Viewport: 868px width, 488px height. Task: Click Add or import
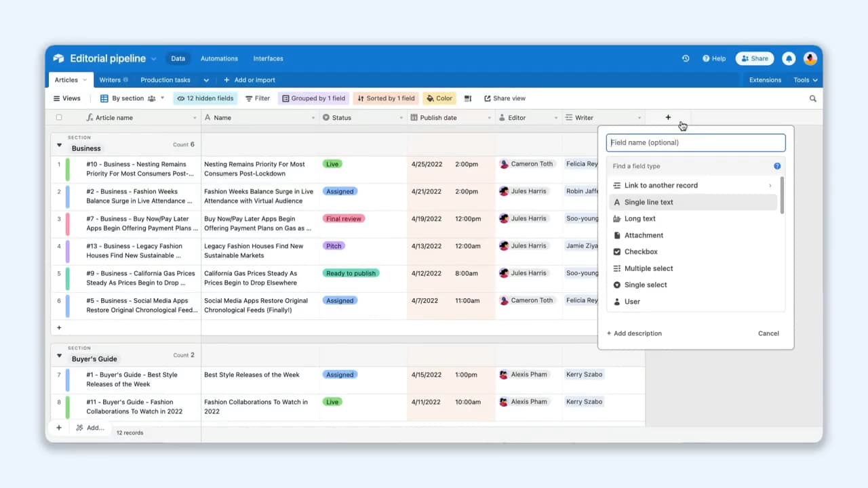click(250, 80)
